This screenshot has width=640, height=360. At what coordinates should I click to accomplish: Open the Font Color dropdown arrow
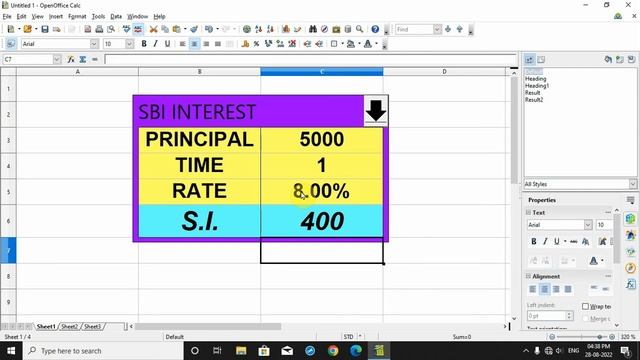click(x=376, y=44)
